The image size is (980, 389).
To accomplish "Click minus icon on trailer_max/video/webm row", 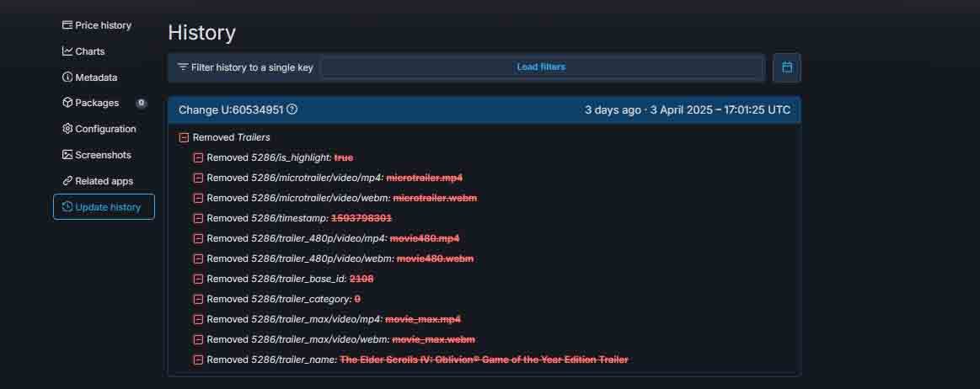I will [198, 339].
